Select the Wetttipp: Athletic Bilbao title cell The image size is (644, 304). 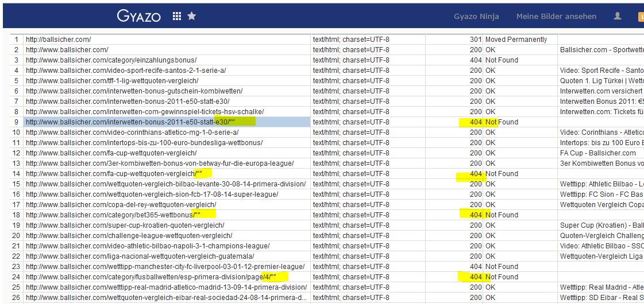(601, 184)
